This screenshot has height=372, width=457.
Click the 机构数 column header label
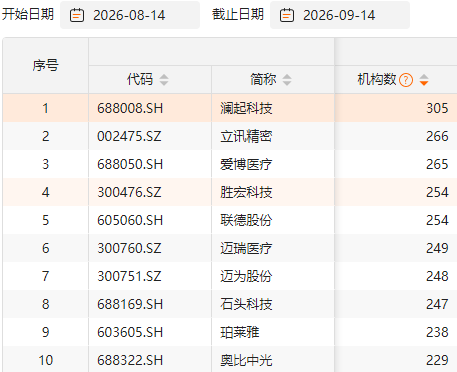point(377,80)
